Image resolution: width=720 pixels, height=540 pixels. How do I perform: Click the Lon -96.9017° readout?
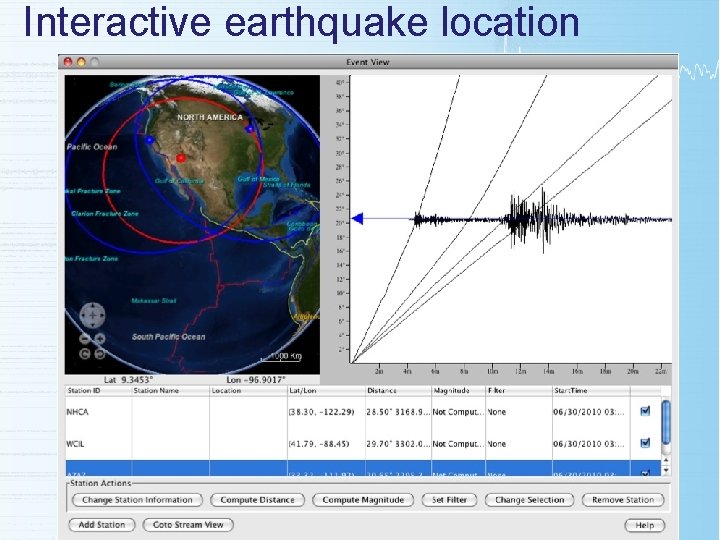pyautogui.click(x=256, y=380)
